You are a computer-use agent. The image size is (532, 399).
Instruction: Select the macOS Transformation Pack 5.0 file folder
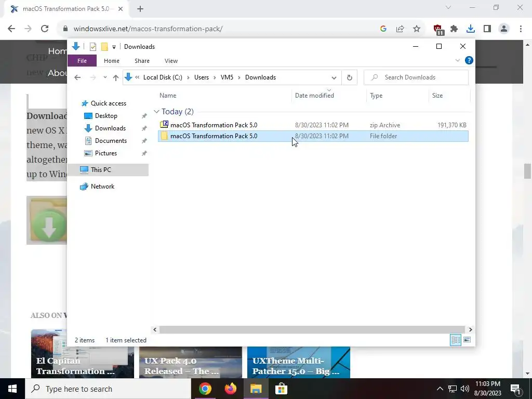(313, 136)
